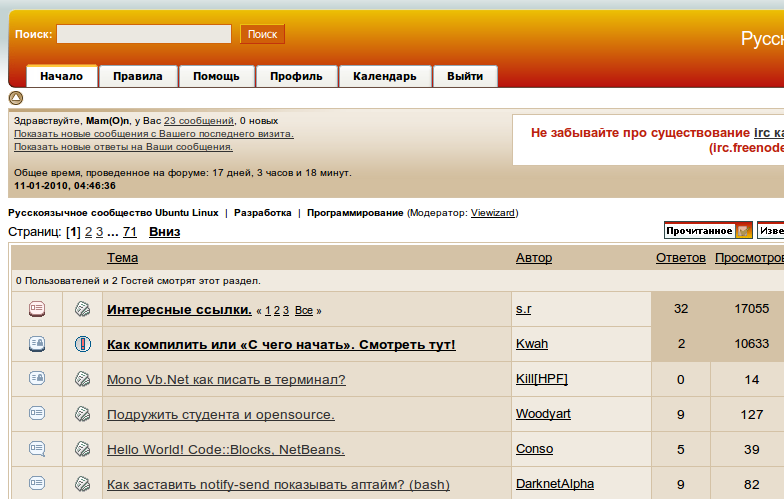Screen dimensions: 784x499
Task: Open author s.r profile
Action: [524, 309]
